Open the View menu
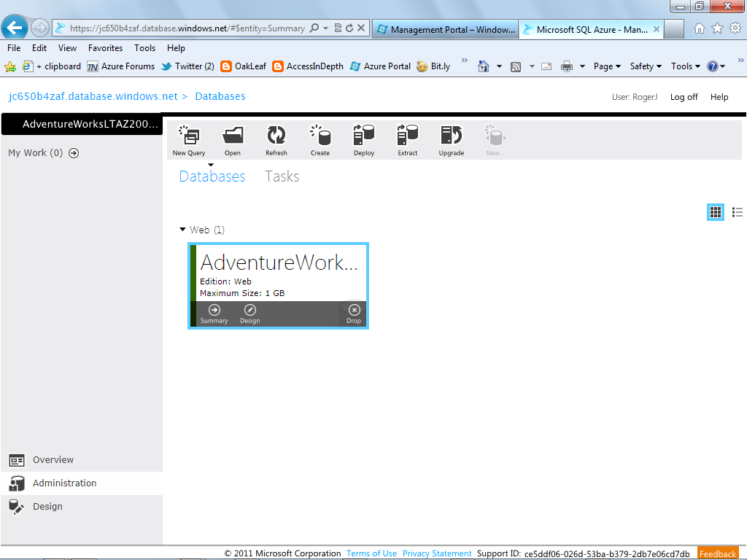The width and height of the screenshot is (747, 560). coord(67,48)
